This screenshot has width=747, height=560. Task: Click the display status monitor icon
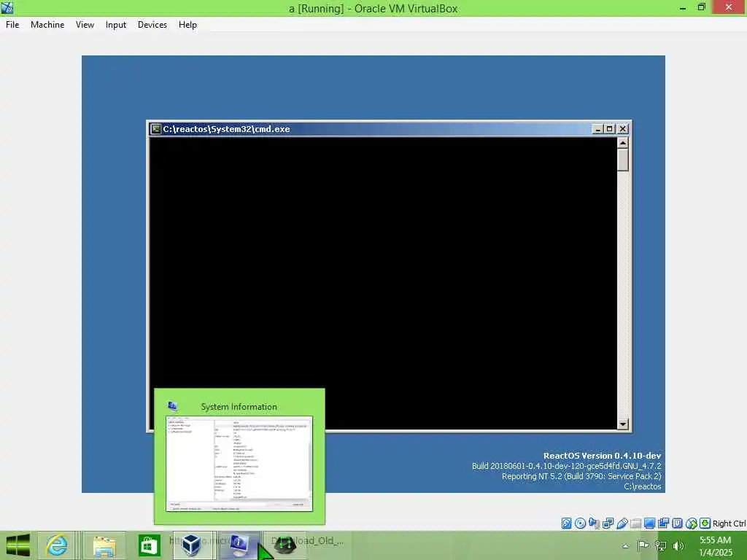coord(649,524)
